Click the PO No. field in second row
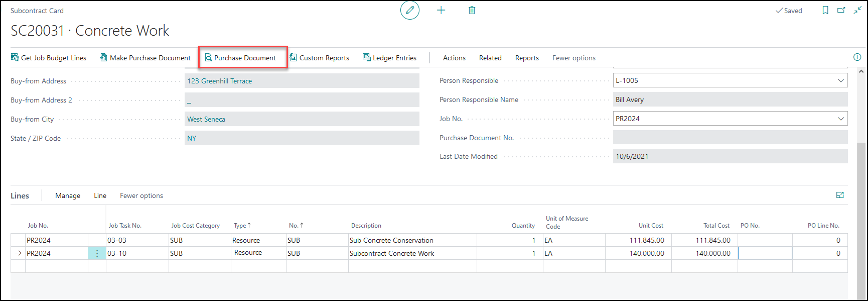868x301 pixels. (x=765, y=253)
